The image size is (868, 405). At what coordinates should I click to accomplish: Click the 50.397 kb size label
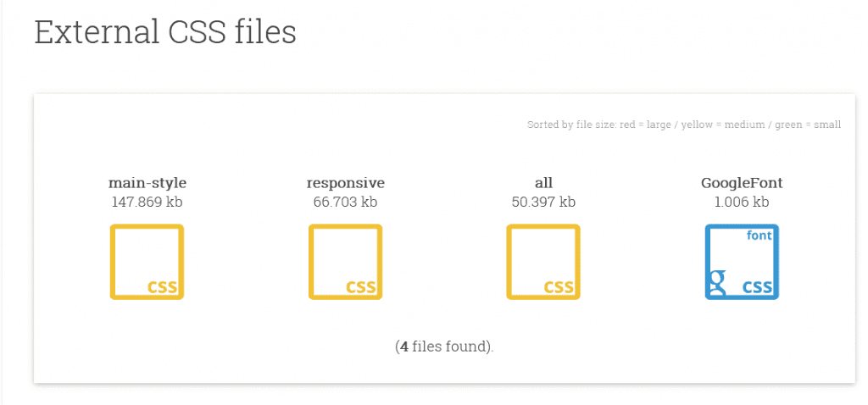543,202
